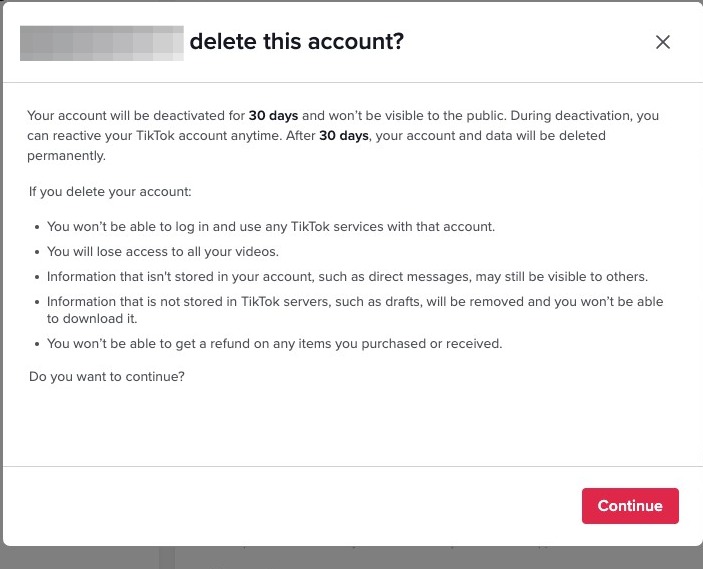The image size is (703, 569).
Task: Click the bullet about logging in
Action: 270,227
